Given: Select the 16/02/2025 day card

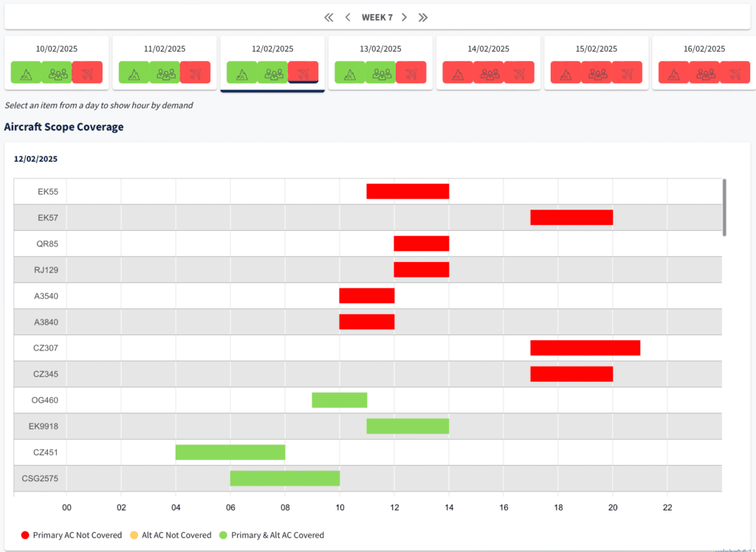Looking at the screenshot, I should tap(704, 49).
